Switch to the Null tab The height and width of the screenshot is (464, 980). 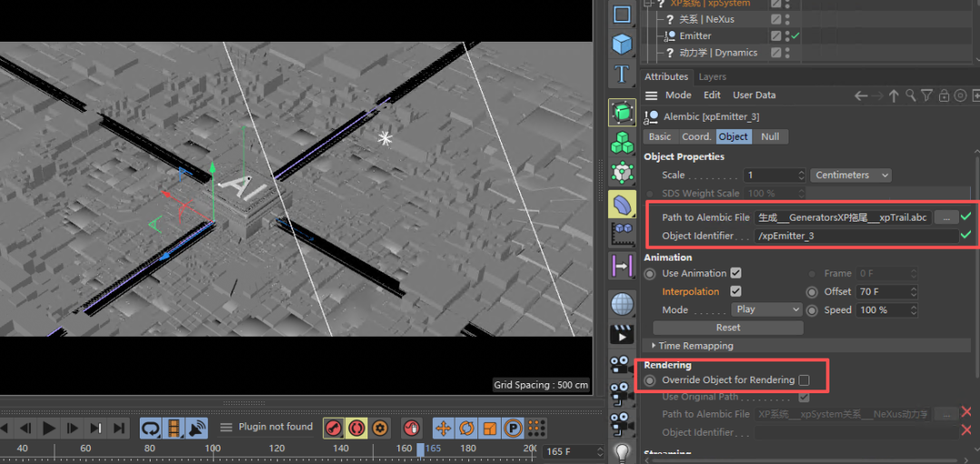(770, 136)
